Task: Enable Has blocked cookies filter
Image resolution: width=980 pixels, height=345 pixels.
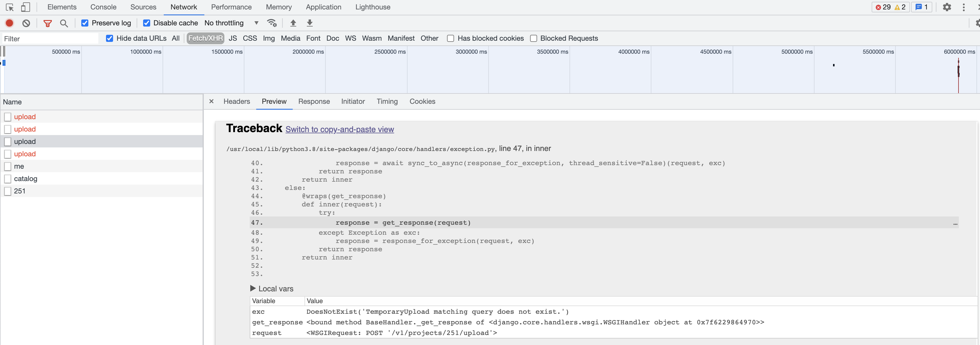Action: coord(451,38)
